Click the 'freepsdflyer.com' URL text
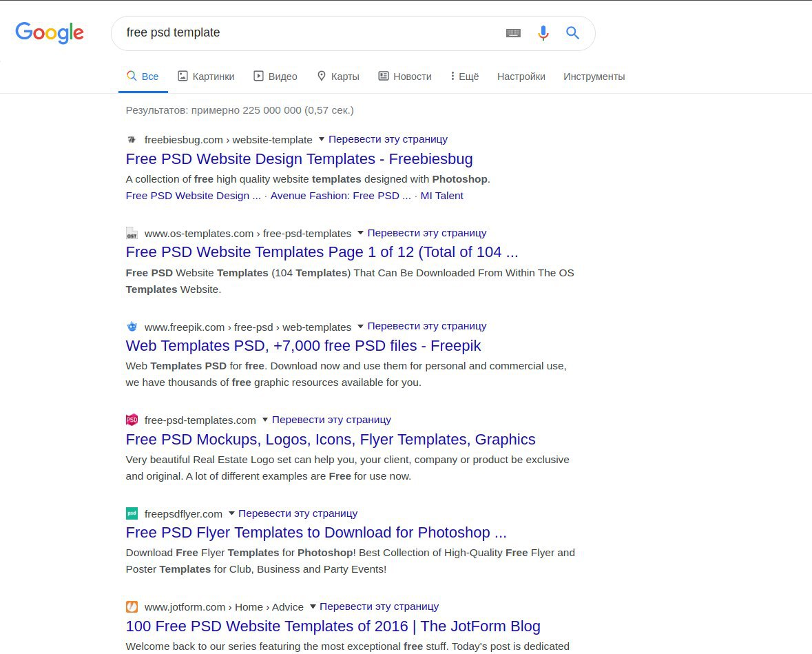812x654 pixels. click(183, 514)
